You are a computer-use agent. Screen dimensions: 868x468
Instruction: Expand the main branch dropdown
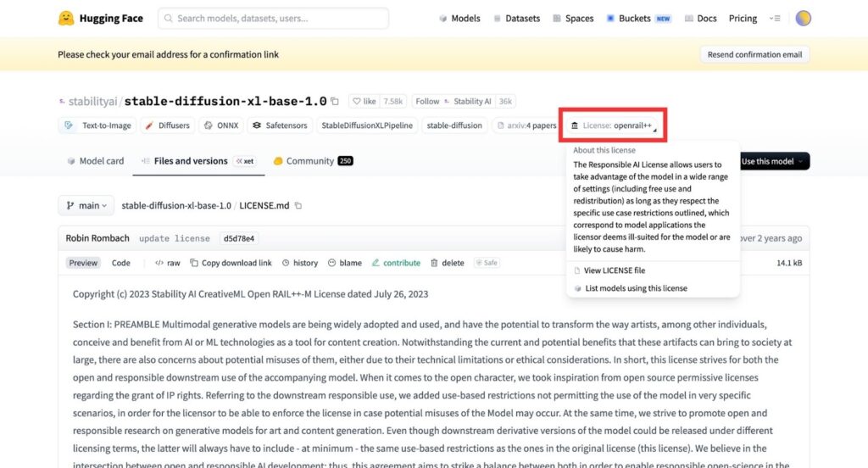86,205
